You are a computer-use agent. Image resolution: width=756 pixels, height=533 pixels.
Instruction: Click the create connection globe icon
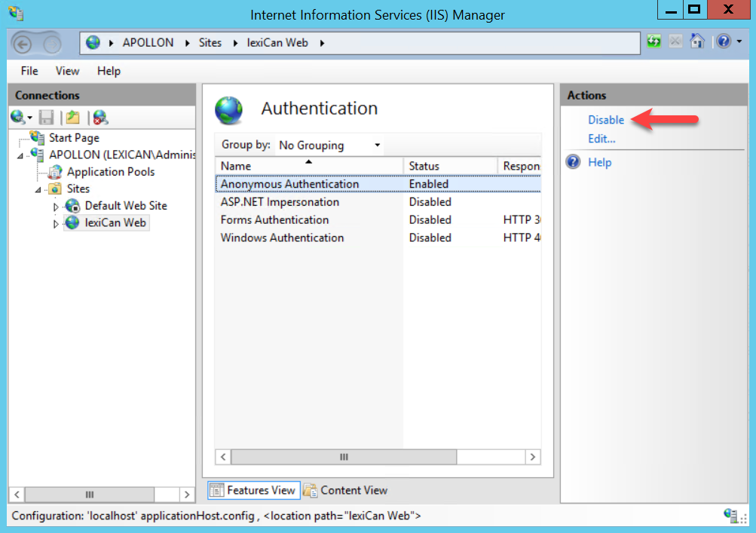pyautogui.click(x=20, y=117)
